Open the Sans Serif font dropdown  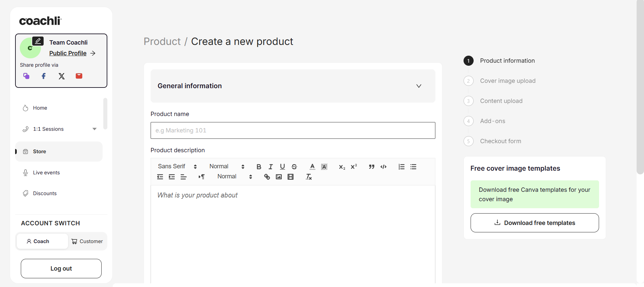(177, 167)
